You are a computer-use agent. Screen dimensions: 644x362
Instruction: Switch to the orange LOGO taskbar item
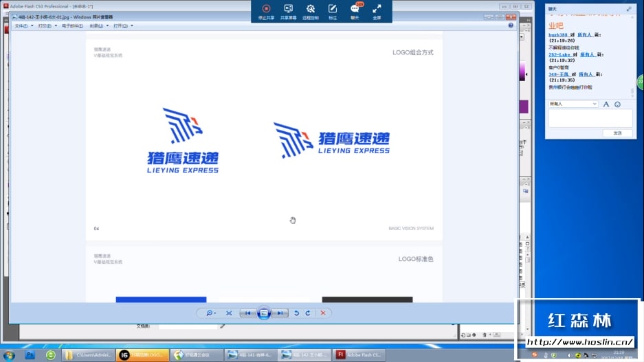click(142, 355)
